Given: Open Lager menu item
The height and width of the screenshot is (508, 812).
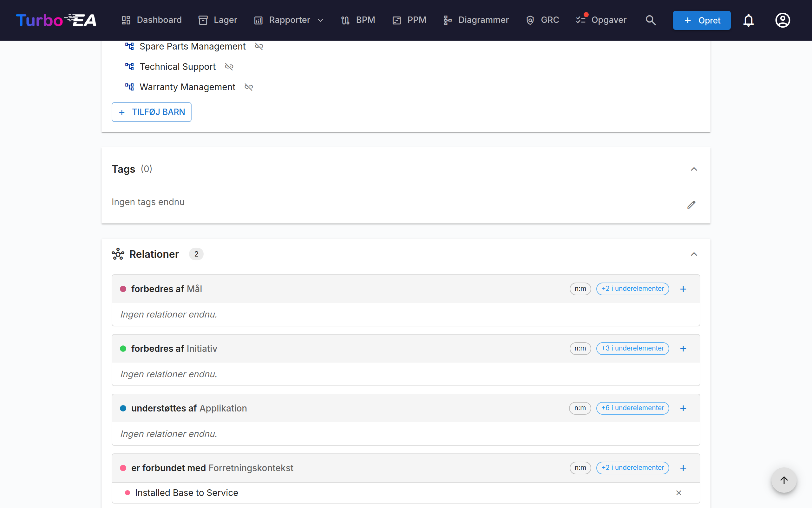Looking at the screenshot, I should [x=217, y=20].
